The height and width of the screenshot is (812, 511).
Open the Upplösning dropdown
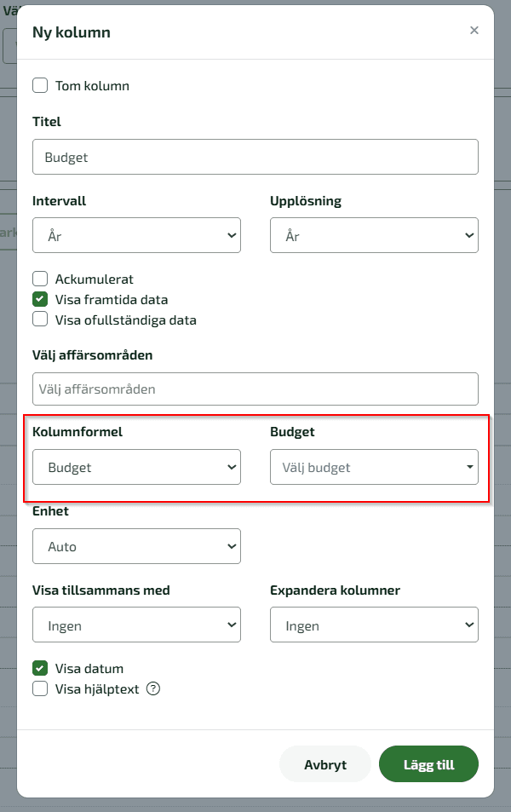point(374,236)
